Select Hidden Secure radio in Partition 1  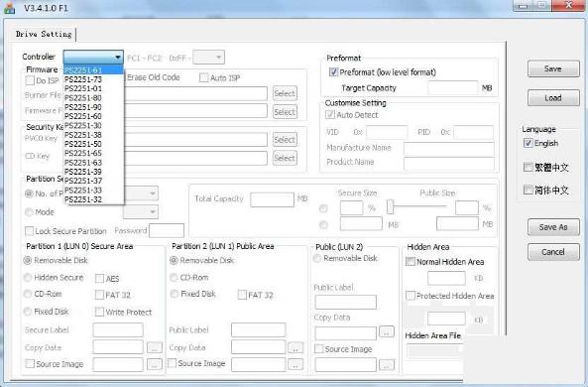pos(28,278)
